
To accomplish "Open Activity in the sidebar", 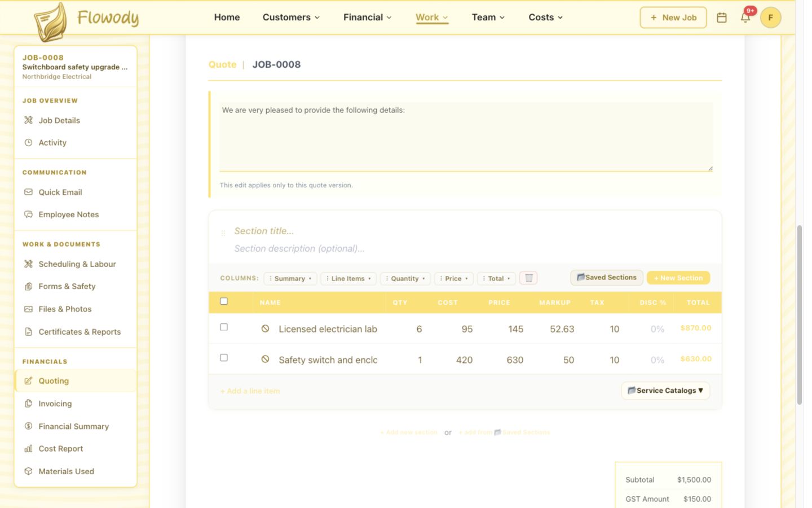I will click(x=76, y=143).
